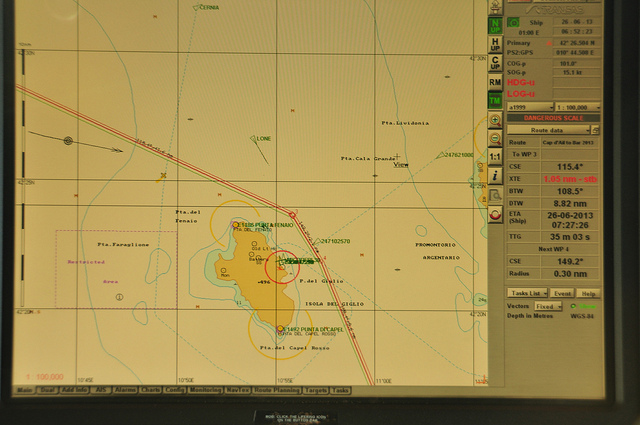Open the Config tab
The image size is (640, 425).
175,390
